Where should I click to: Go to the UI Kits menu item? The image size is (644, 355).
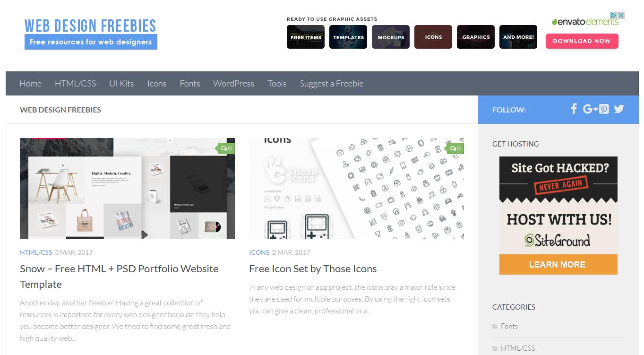click(x=121, y=84)
